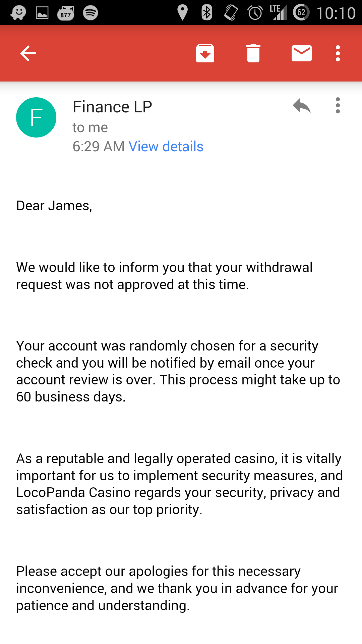Tap the Finance LP sender name

112,107
